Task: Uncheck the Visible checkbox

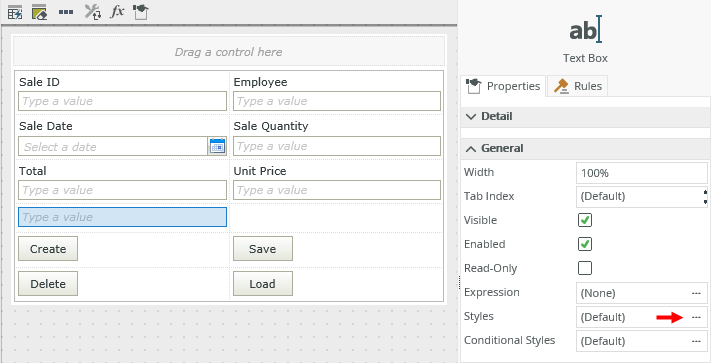Action: pyautogui.click(x=585, y=220)
